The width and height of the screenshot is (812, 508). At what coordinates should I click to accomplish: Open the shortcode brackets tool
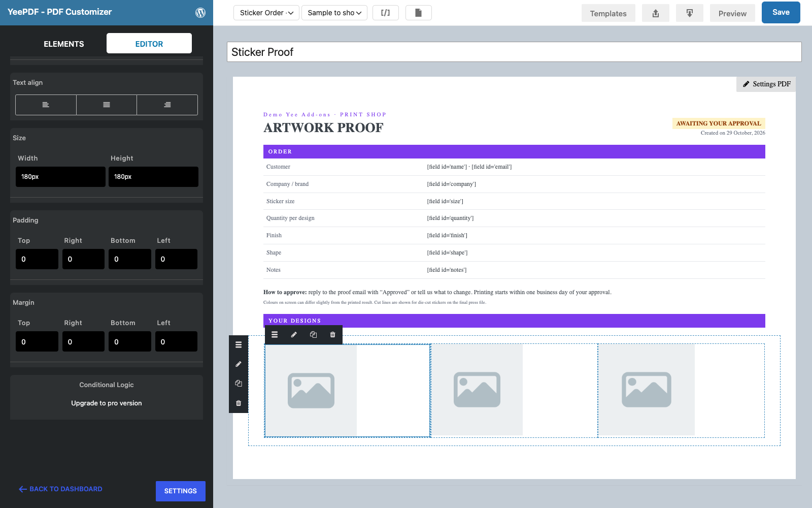click(x=386, y=13)
